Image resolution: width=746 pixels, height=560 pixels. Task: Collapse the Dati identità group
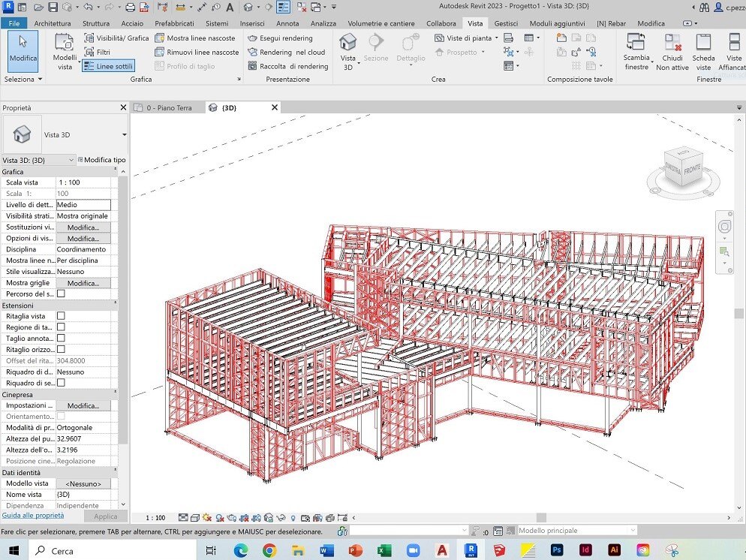point(115,471)
